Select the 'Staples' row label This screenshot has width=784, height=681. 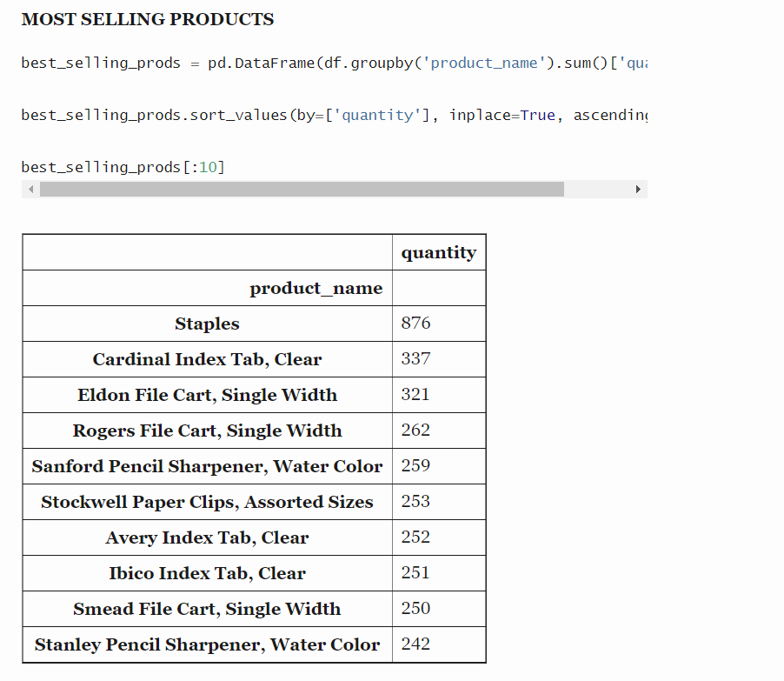click(207, 324)
